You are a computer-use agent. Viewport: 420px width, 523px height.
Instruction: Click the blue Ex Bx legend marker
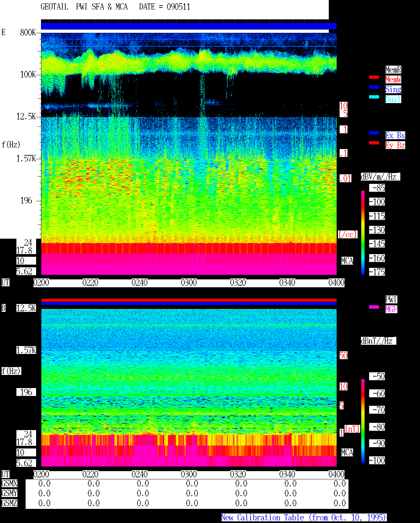(374, 133)
